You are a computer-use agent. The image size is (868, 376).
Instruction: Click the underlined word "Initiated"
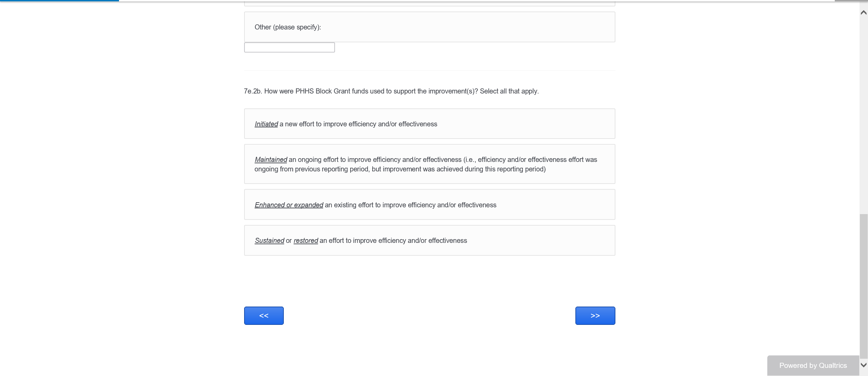[266, 124]
